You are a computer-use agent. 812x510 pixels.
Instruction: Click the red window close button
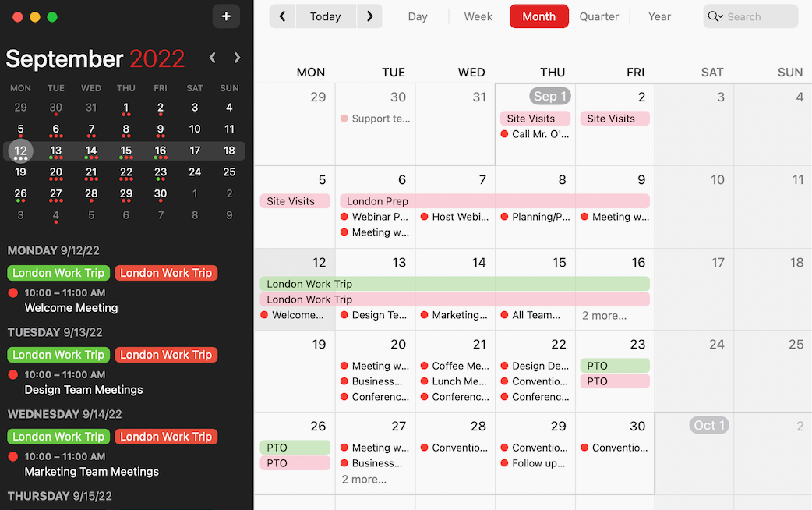(16, 17)
